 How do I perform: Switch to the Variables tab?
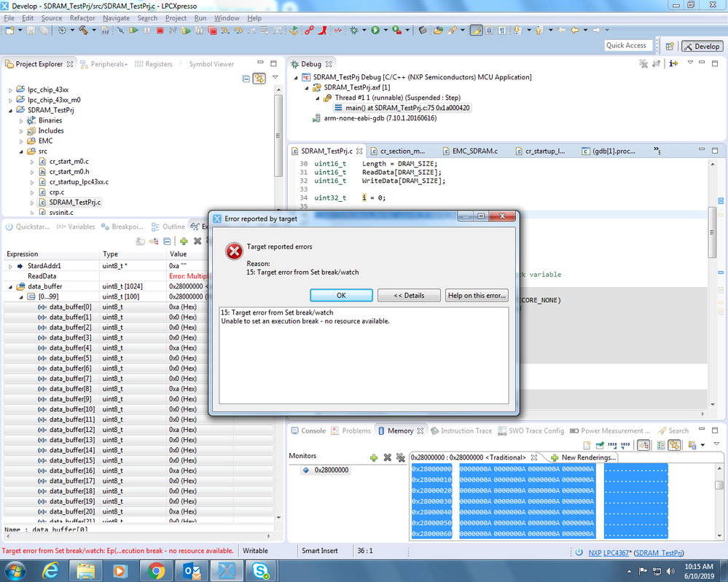tap(76, 227)
